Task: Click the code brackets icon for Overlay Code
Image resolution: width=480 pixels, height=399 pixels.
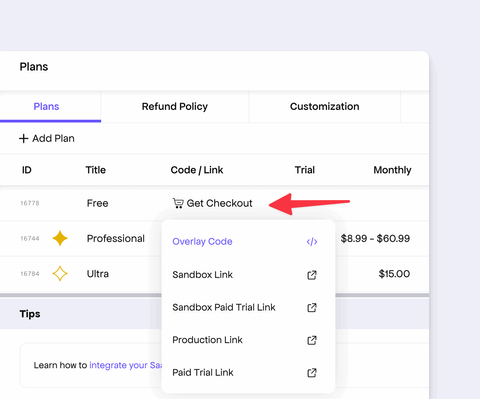Action: point(312,242)
